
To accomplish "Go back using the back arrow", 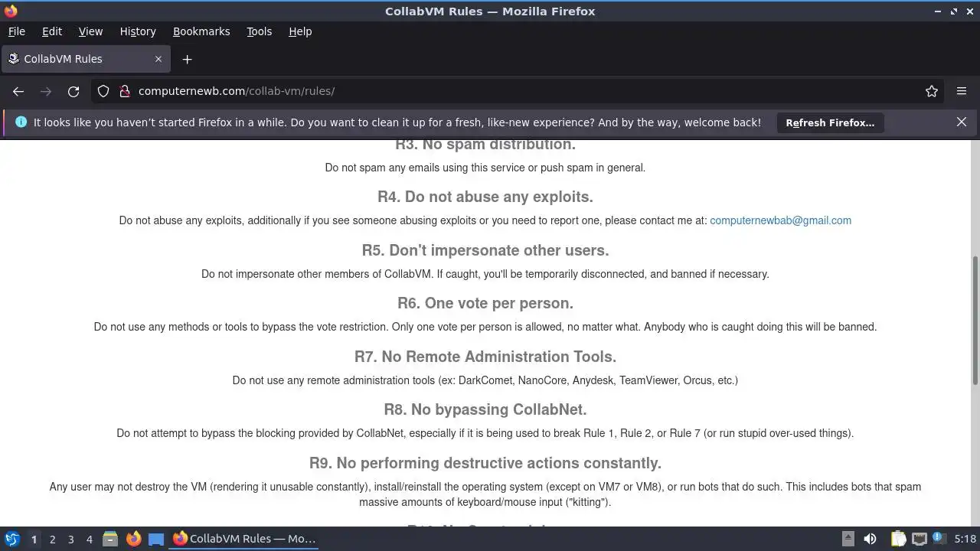I will point(18,91).
